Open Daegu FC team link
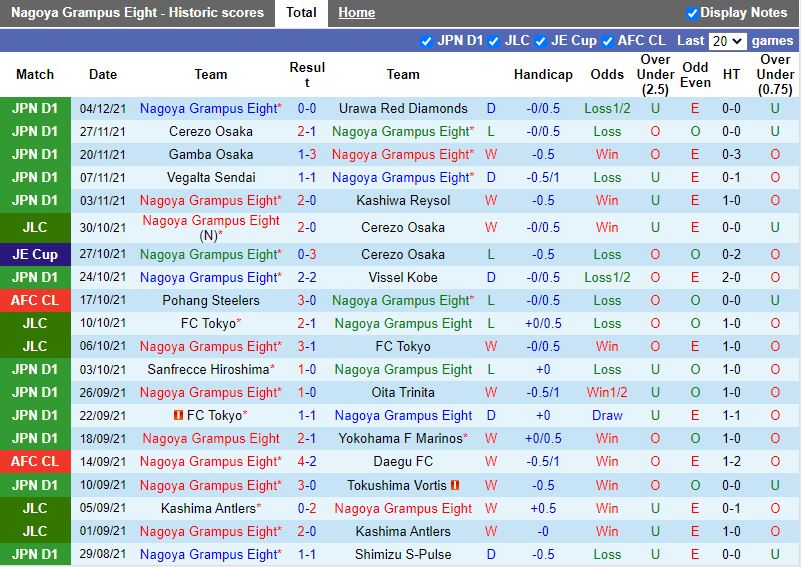Viewport: 801px width, 567px height. pyautogui.click(x=403, y=461)
